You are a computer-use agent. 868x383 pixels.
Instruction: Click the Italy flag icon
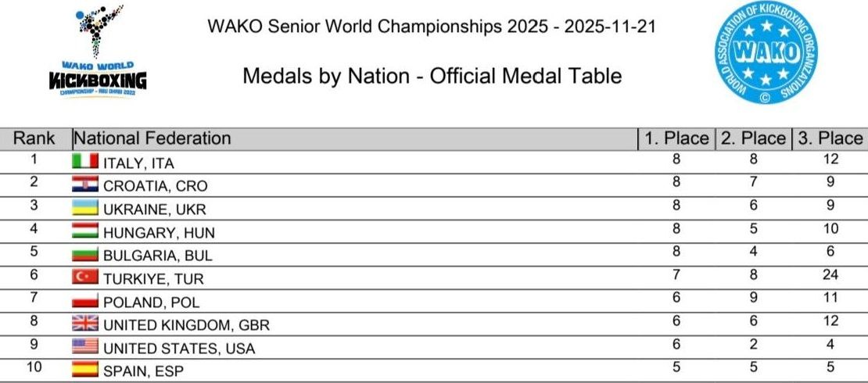pyautogui.click(x=85, y=161)
